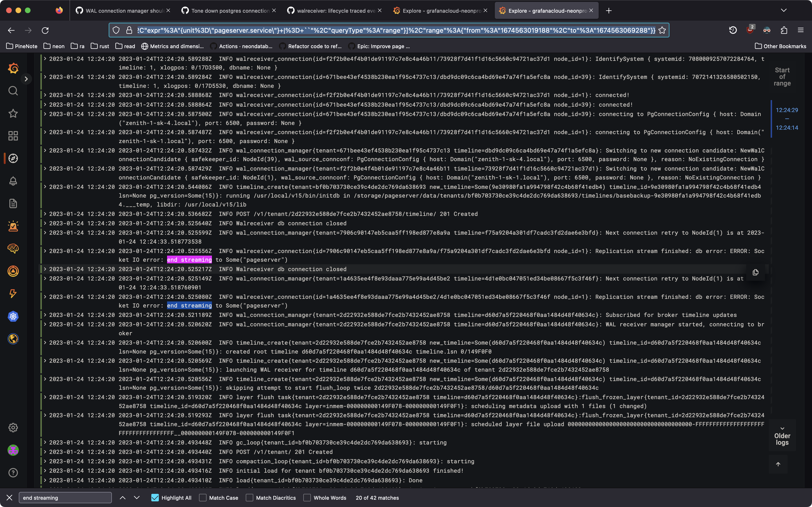Open Grafana search via magnifier icon
Viewport: 812px width, 507px height.
[x=13, y=90]
